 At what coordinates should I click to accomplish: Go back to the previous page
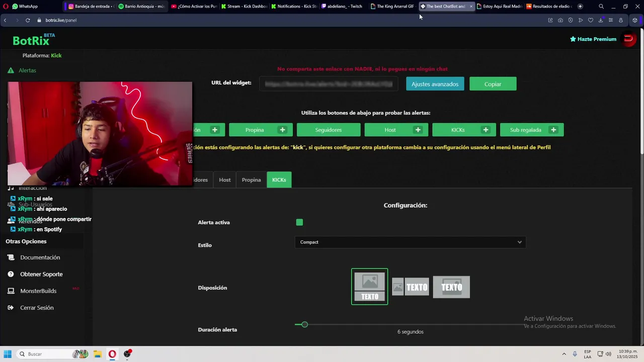pos(5,20)
